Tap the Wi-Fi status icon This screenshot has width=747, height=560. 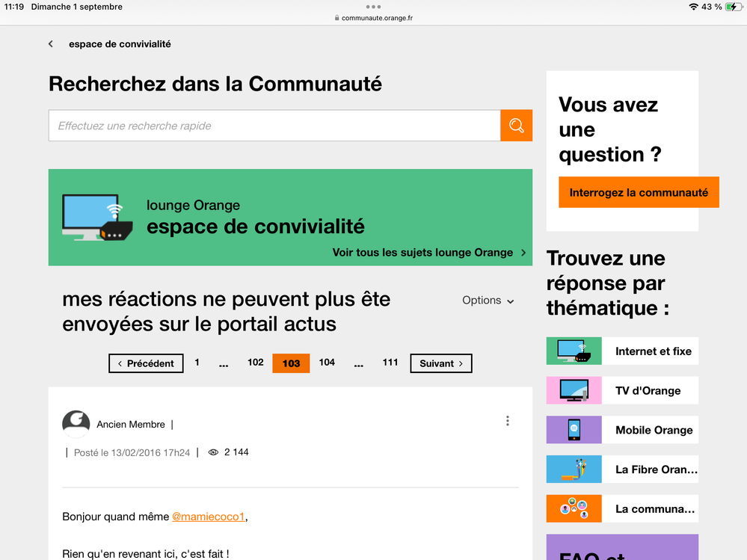click(x=693, y=7)
